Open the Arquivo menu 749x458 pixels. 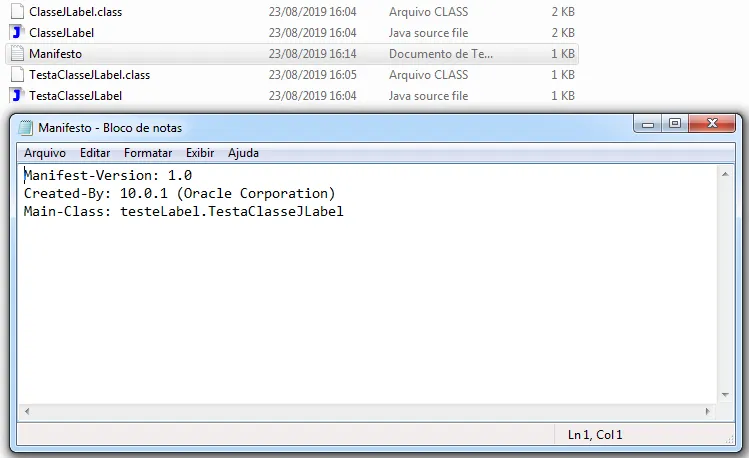coord(45,153)
